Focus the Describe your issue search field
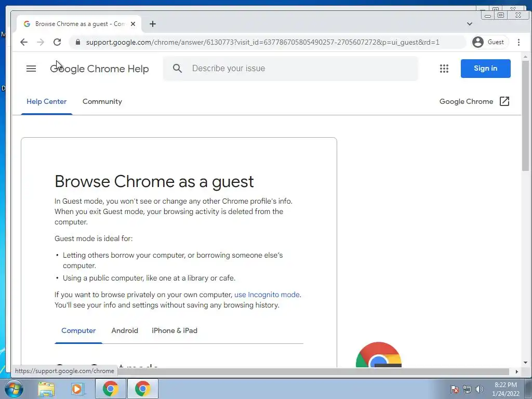 [x=290, y=69]
